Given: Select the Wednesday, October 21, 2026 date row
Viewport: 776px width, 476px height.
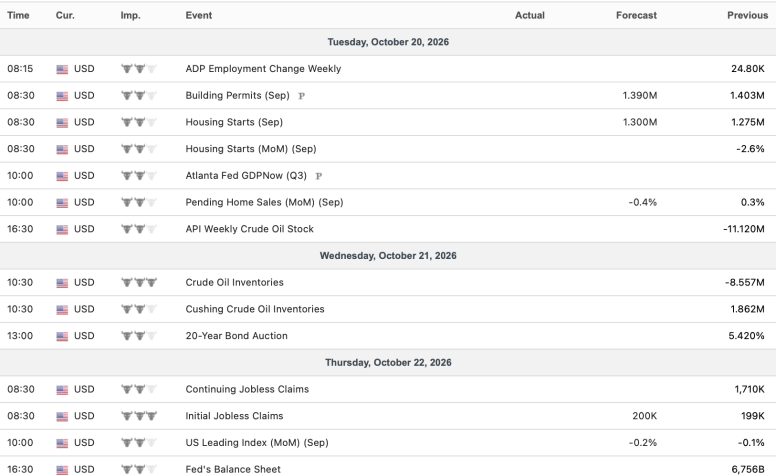Looking at the screenshot, I should (x=388, y=256).
